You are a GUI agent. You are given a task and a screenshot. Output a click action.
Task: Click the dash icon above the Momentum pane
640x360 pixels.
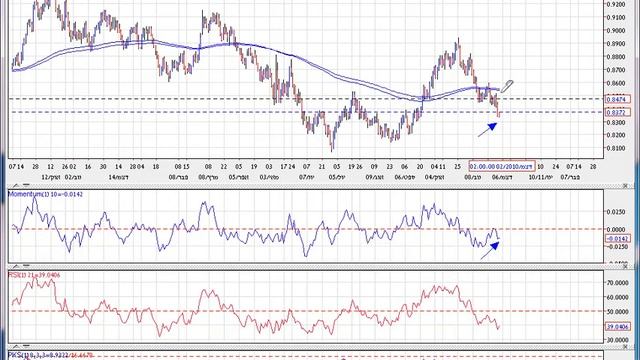tap(26, 186)
